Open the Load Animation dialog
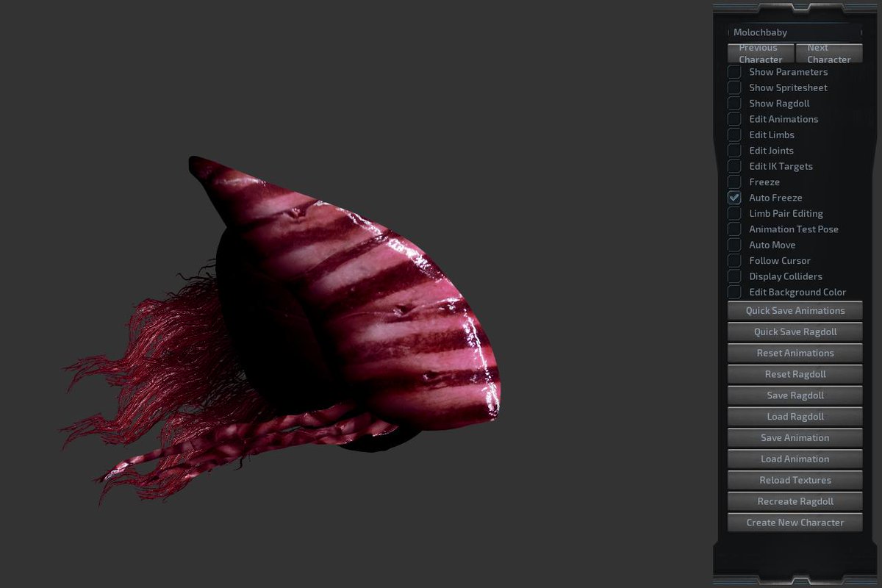 (x=795, y=459)
